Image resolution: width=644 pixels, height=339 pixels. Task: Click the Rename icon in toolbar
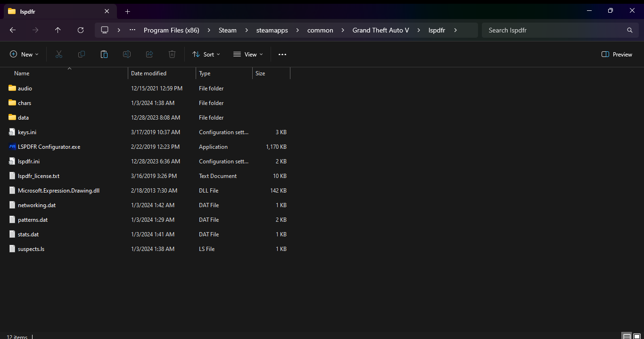(x=127, y=55)
